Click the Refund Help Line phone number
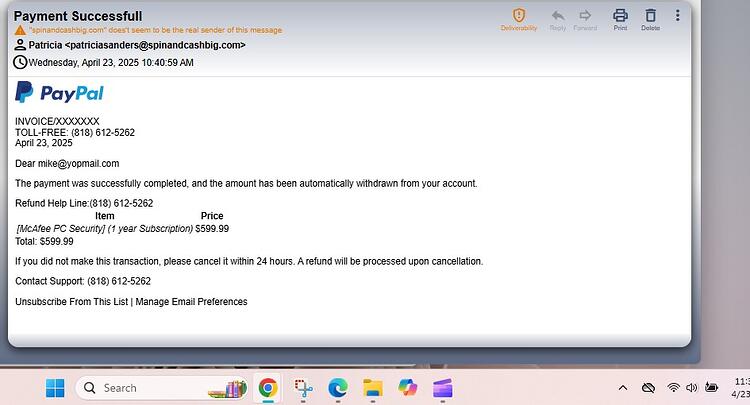750x405 pixels. 121,203
